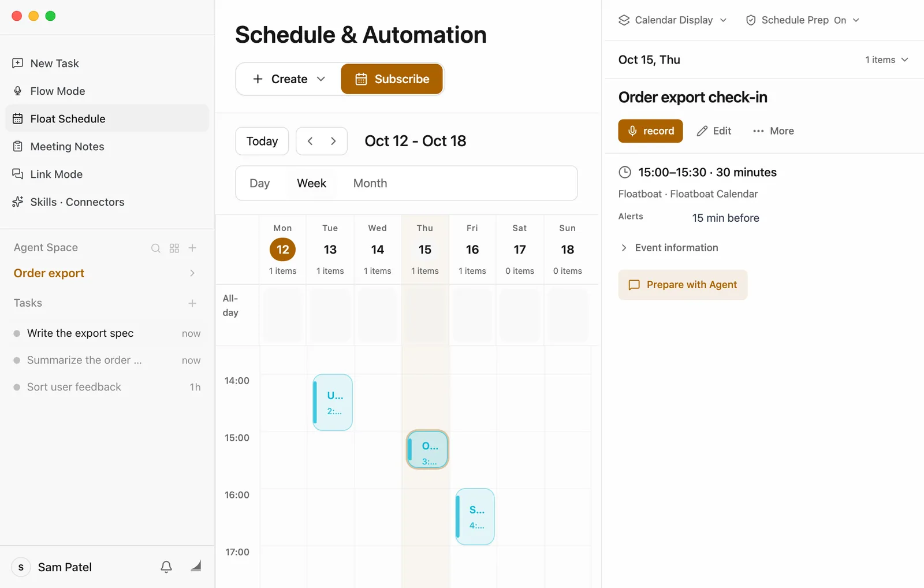Add a new Agent Space
Viewport: 924px width, 588px height.
click(x=193, y=248)
